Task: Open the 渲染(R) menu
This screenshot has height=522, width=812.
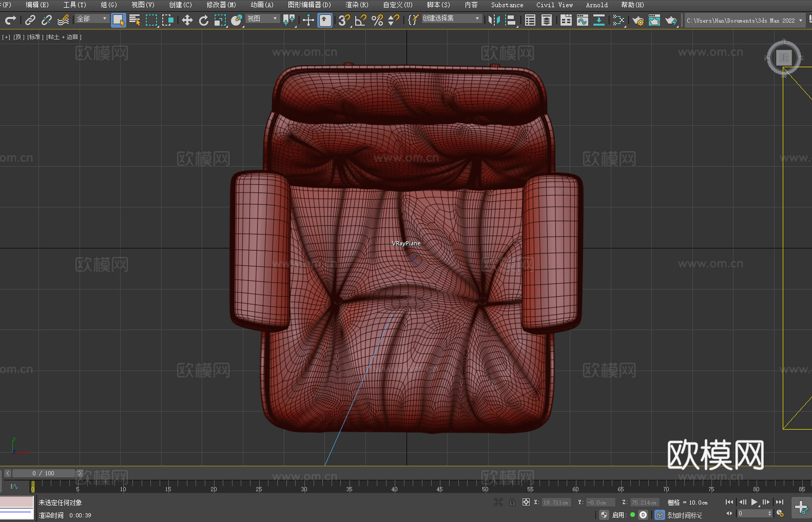Action: (357, 5)
